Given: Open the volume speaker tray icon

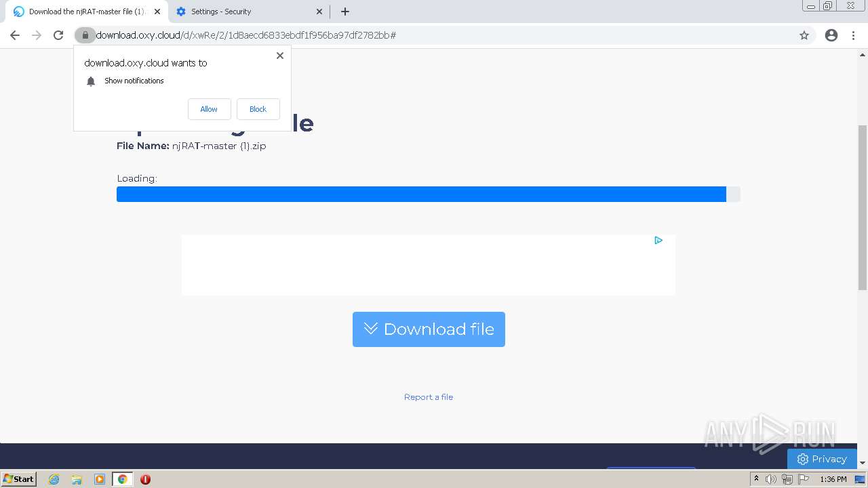Looking at the screenshot, I should click(x=771, y=479).
